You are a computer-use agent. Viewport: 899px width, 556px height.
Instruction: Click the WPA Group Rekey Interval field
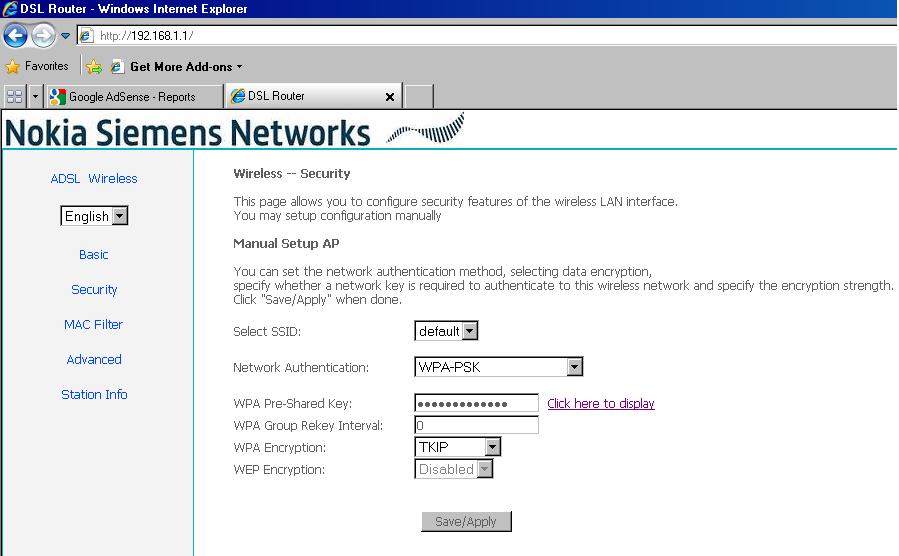coord(476,425)
